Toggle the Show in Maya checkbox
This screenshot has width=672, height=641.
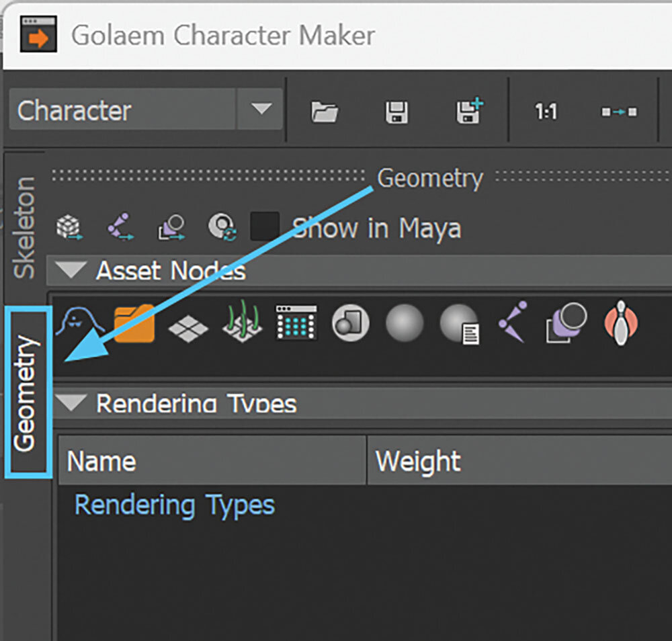(x=264, y=226)
